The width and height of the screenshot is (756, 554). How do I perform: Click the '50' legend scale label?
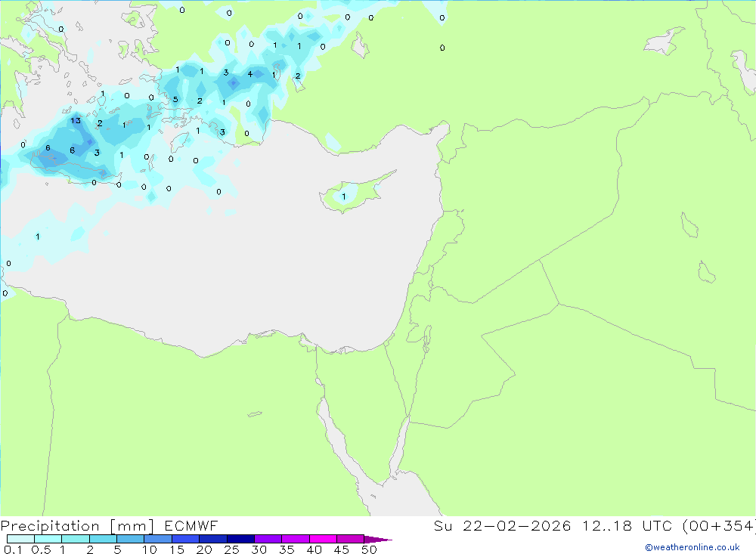coord(370,549)
